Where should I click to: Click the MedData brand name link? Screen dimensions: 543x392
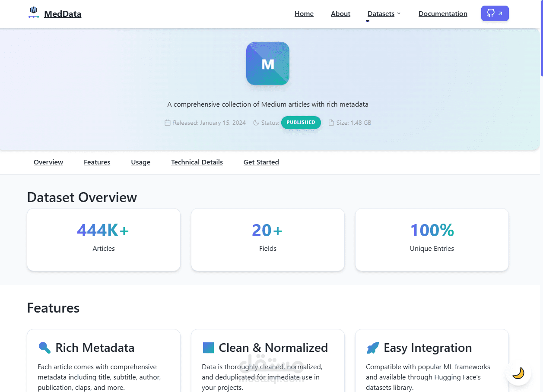(63, 14)
